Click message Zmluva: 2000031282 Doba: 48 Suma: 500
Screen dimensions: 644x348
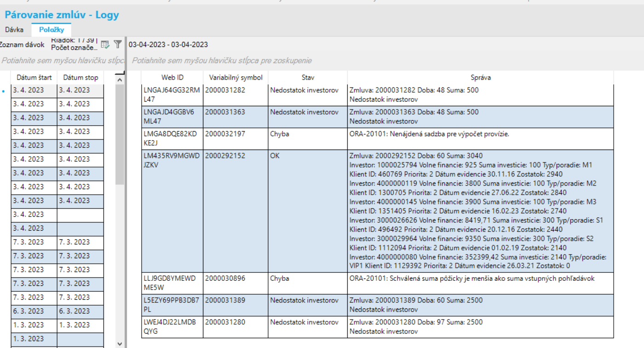[x=414, y=90]
